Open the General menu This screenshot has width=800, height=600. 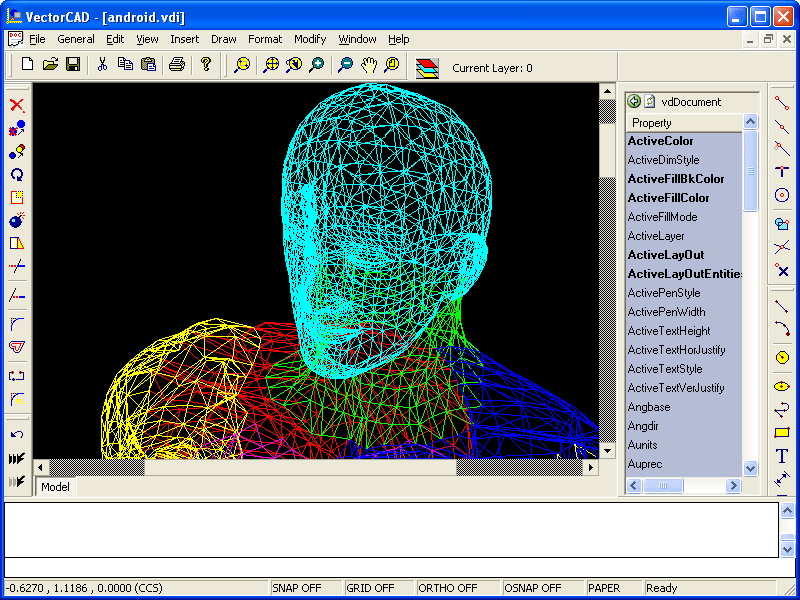(x=76, y=39)
